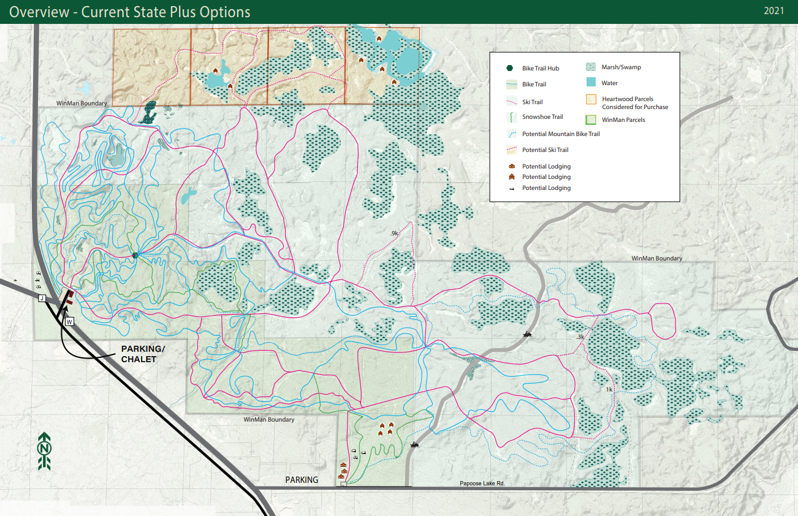Viewport: 798px width, 516px height.
Task: Click the Potential Mountain Bike Trail legend symbol
Action: click(511, 134)
